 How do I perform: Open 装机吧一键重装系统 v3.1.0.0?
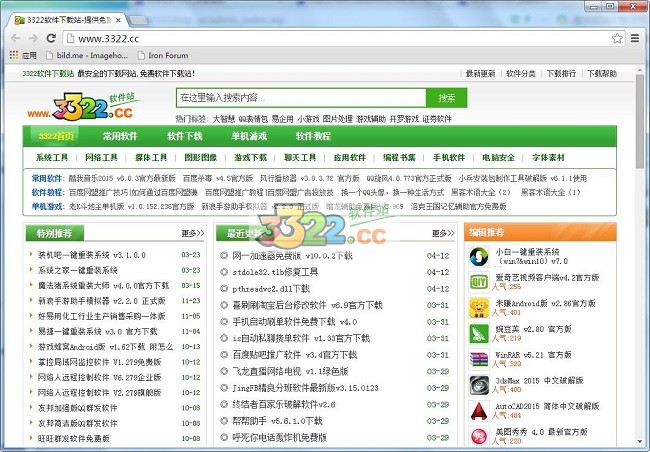pyautogui.click(x=92, y=255)
